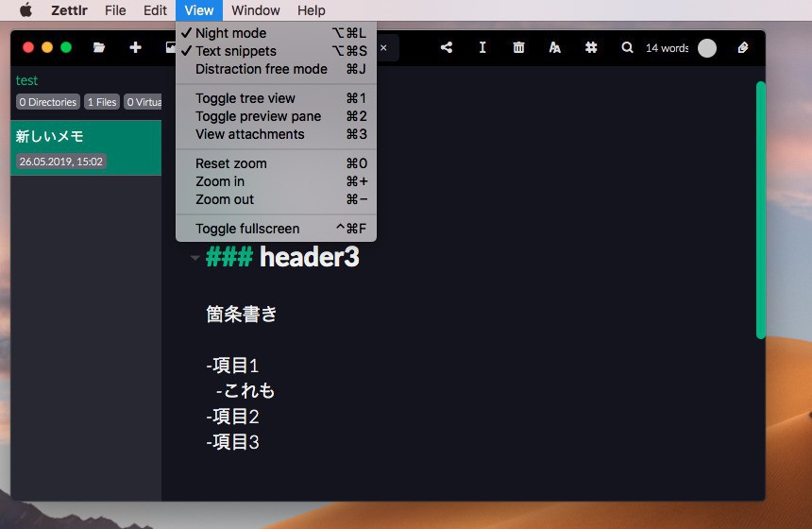Click the -項目3 list line

tap(232, 442)
